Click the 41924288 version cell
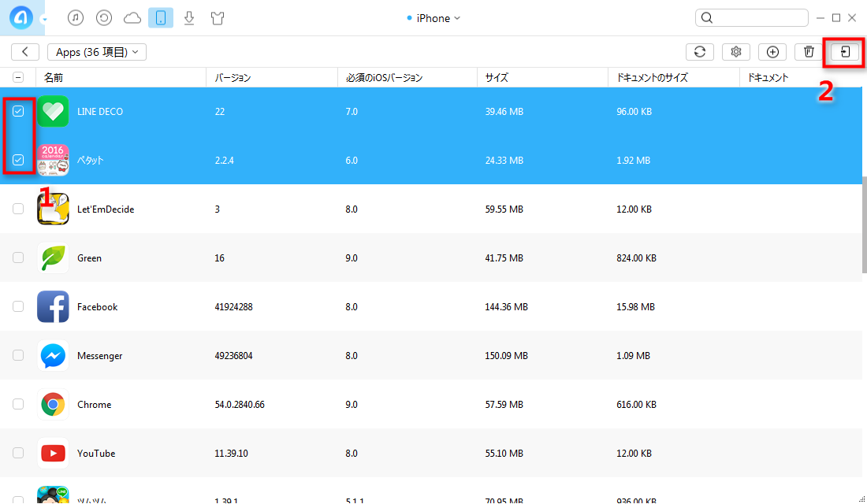This screenshot has height=504, width=867. click(x=233, y=306)
